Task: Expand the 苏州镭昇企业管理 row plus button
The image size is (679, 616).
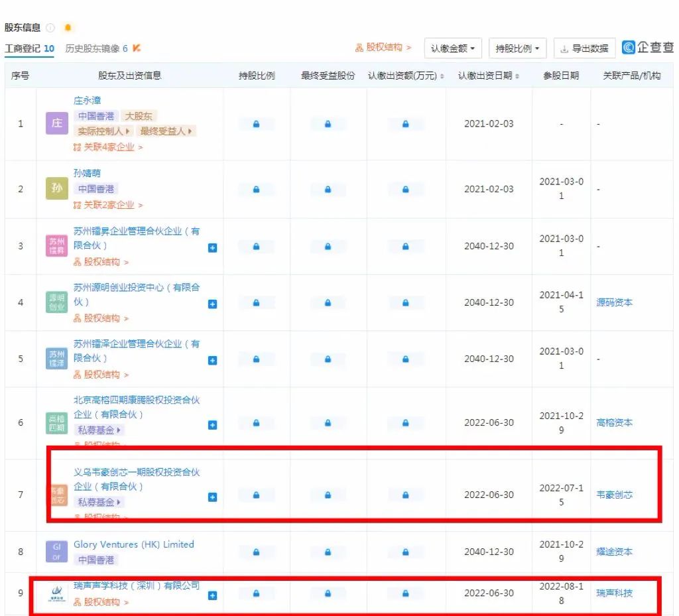Action: pyautogui.click(x=212, y=247)
